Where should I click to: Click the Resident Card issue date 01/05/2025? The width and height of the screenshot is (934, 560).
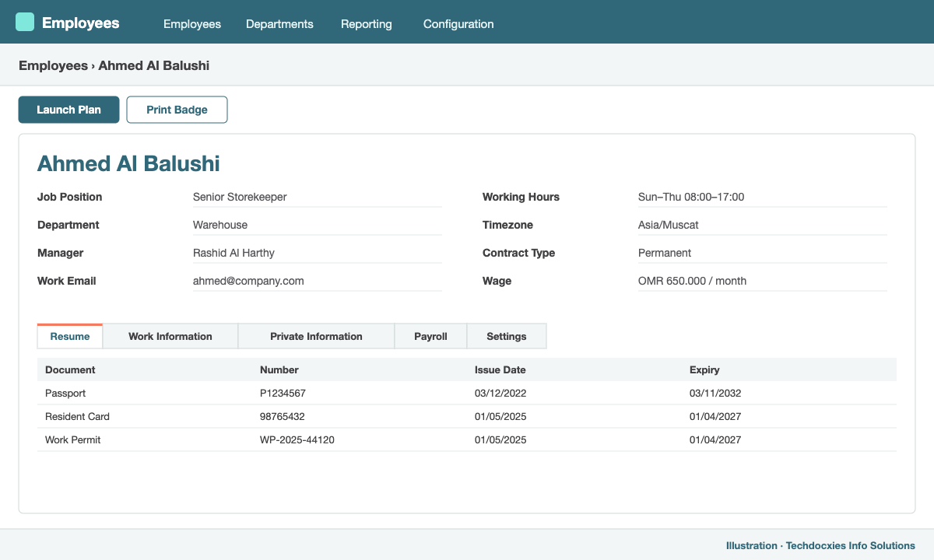(x=500, y=416)
